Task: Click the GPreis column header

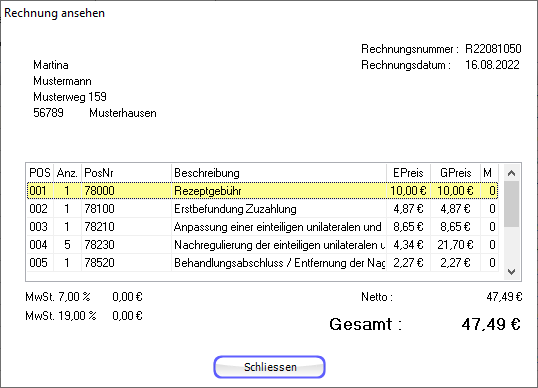Action: point(455,173)
